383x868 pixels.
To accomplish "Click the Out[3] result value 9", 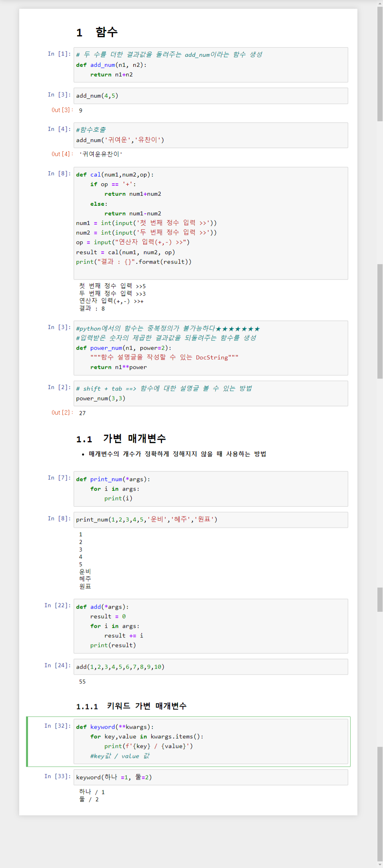I will tap(80, 111).
